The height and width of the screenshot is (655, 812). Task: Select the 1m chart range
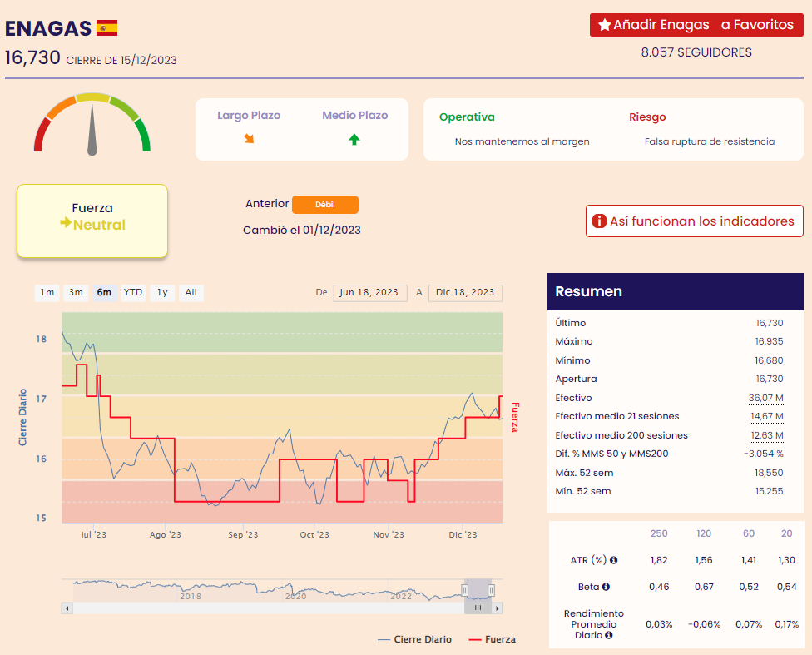click(47, 292)
